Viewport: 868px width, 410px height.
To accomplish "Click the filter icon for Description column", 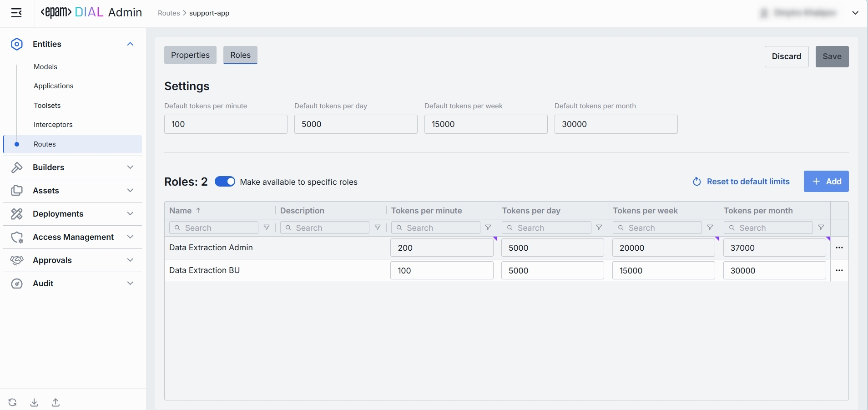I will click(378, 228).
